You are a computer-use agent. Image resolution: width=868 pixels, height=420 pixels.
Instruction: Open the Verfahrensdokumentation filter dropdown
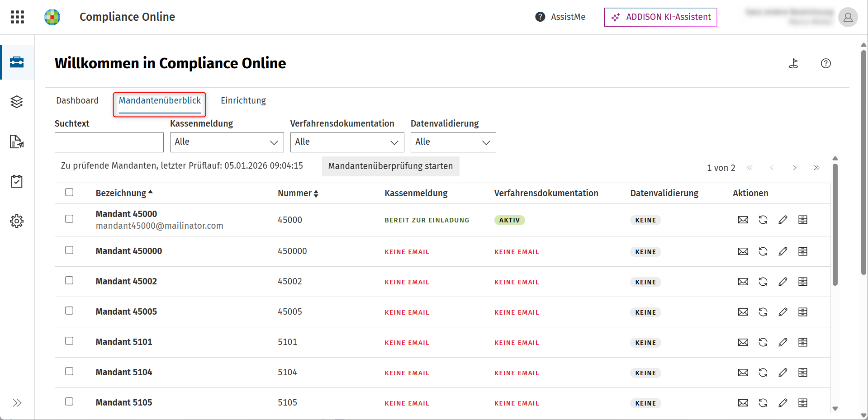347,142
